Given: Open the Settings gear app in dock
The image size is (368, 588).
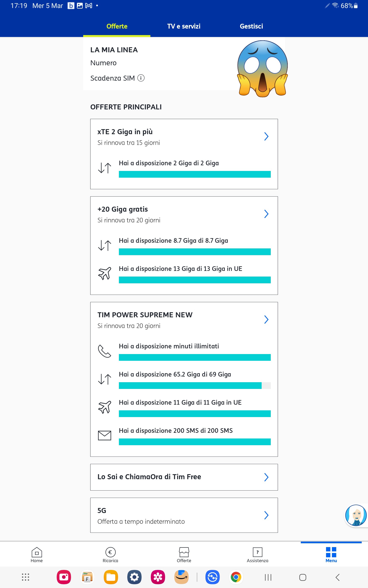Looking at the screenshot, I should pyautogui.click(x=134, y=577).
